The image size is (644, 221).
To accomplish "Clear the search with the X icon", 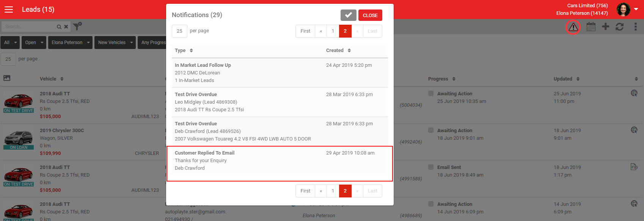I will coord(66,27).
